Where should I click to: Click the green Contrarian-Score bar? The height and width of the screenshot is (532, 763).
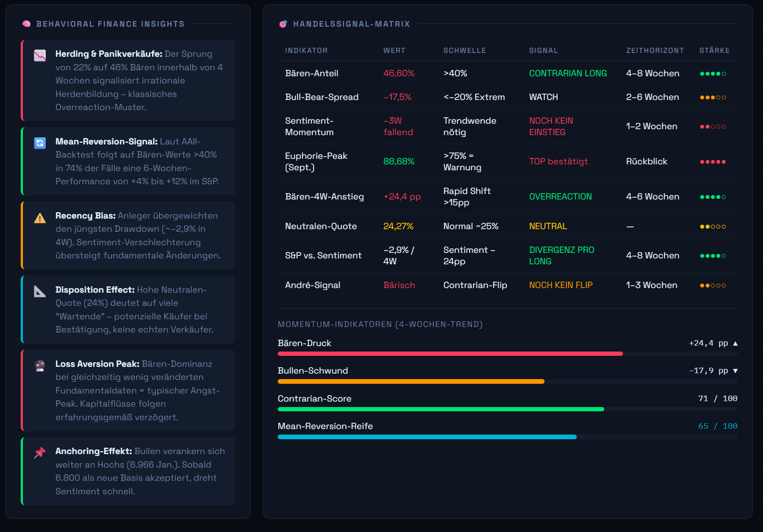[x=440, y=409]
